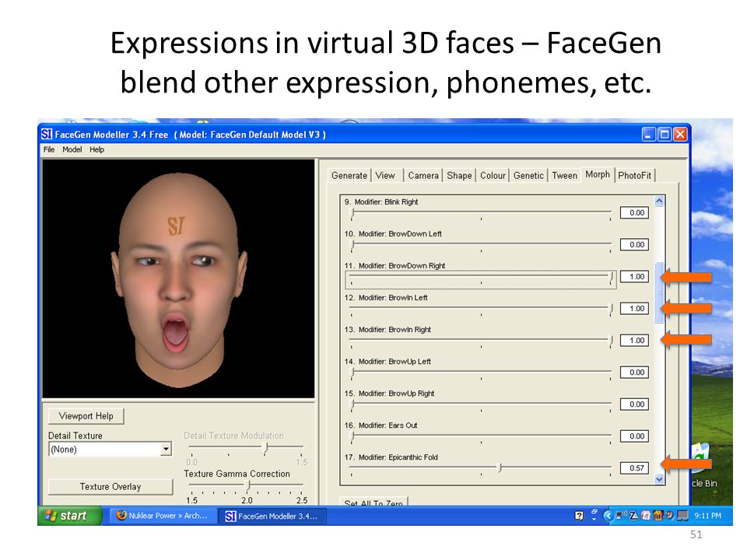
Task: Click the 9:11 PM taskbar clock
Action: pyautogui.click(x=707, y=516)
